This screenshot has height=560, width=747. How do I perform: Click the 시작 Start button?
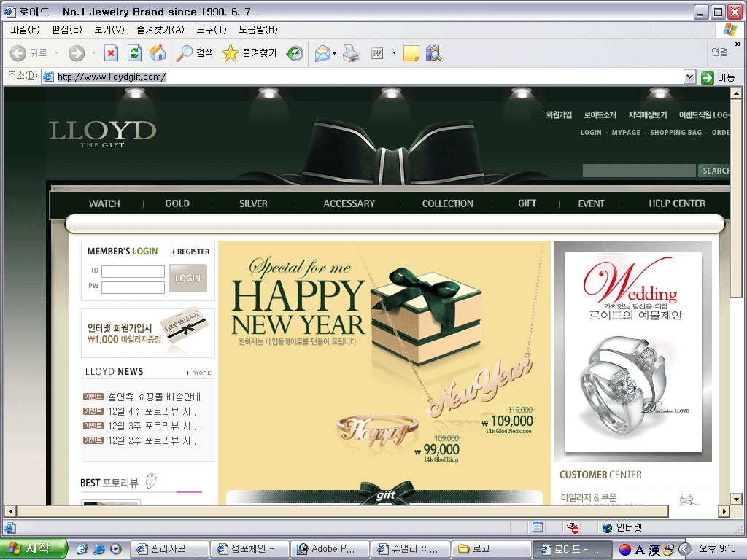(x=33, y=549)
